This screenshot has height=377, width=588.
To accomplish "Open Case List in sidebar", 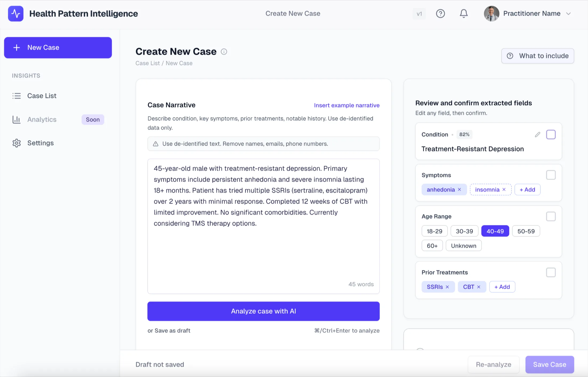I will (42, 96).
